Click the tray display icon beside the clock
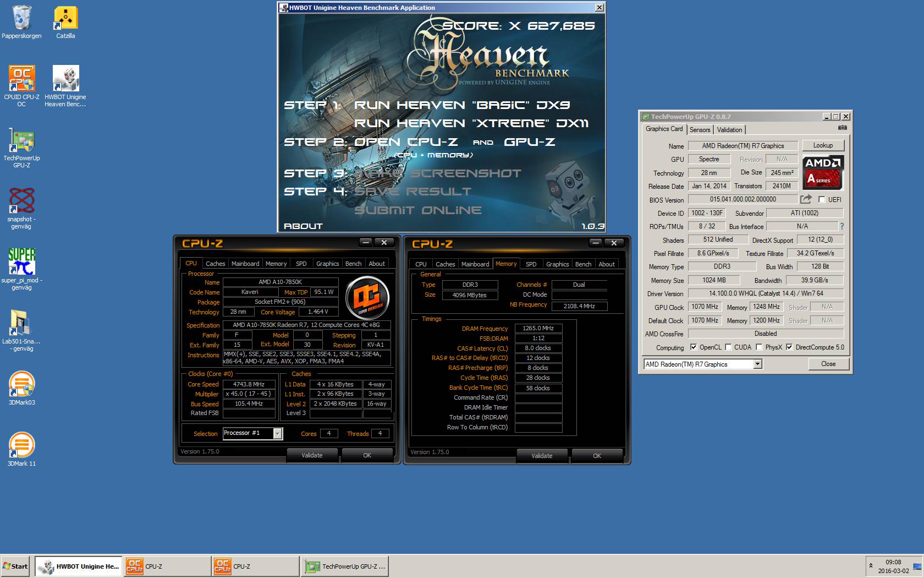This screenshot has height=578, width=924. point(917,566)
